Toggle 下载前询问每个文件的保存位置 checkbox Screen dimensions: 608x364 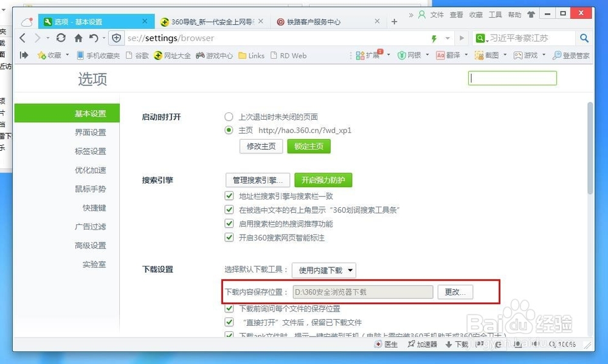(229, 309)
